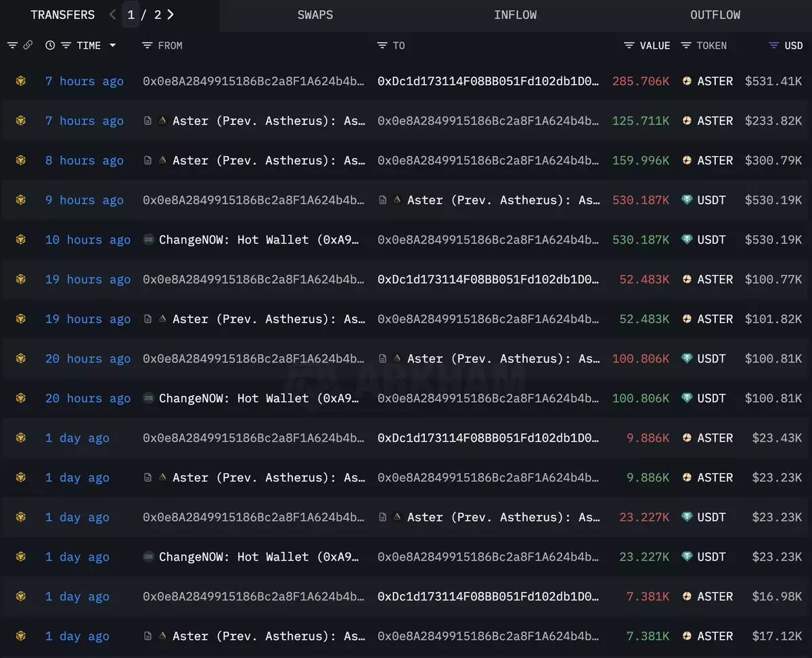This screenshot has height=658, width=812.
Task: Click the ASTER token icon beside 125.711K
Action: [x=687, y=121]
